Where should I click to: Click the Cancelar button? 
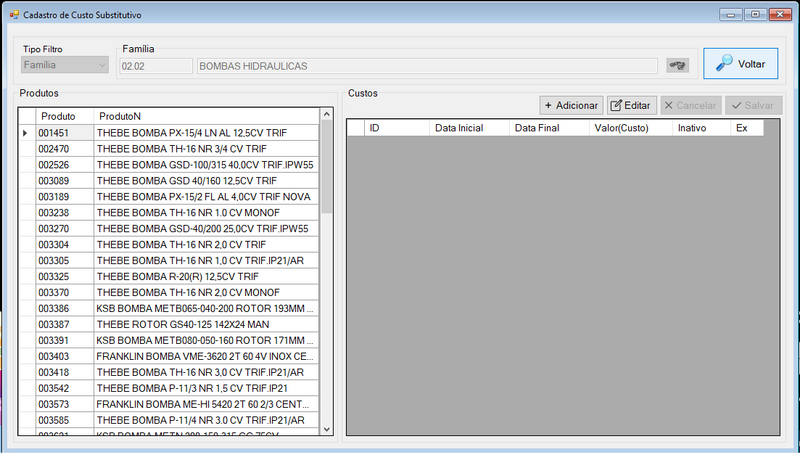click(691, 105)
